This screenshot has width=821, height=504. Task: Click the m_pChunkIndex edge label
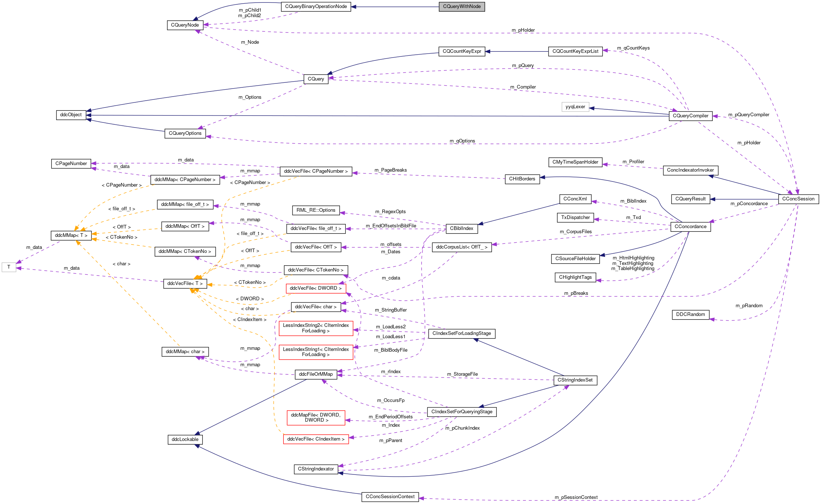click(462, 428)
